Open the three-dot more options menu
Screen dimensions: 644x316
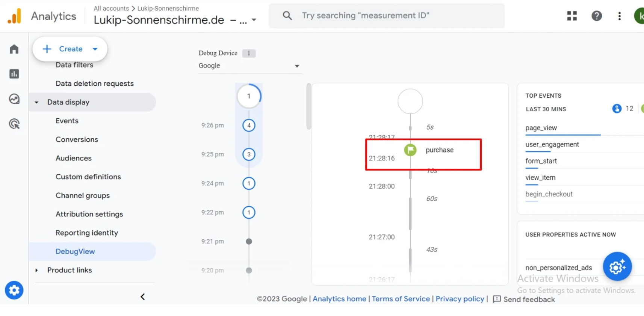(x=619, y=16)
